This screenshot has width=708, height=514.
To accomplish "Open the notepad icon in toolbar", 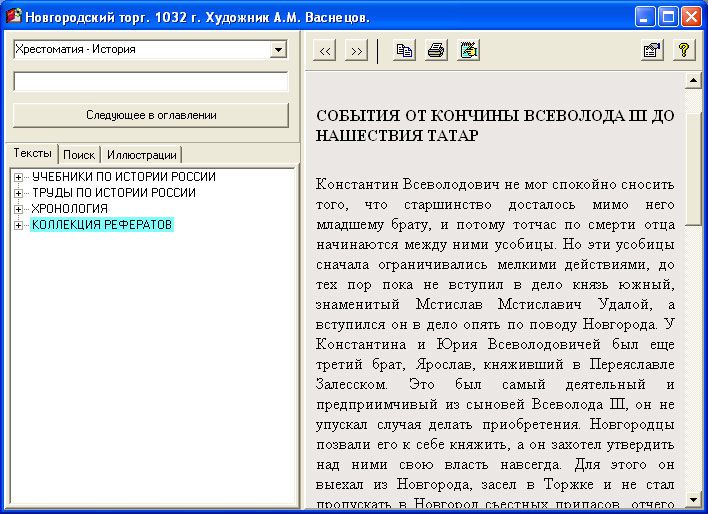I will coord(468,51).
